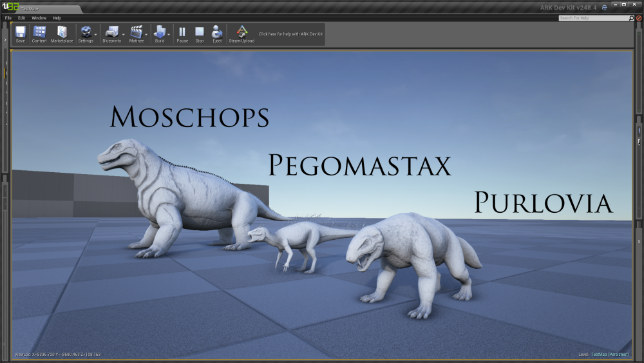This screenshot has height=363, width=644.
Task: Expand the Blueprints dropdown arrow
Action: pyautogui.click(x=123, y=35)
